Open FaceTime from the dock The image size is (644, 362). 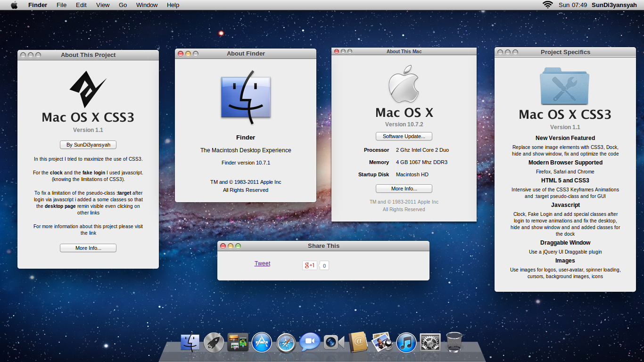click(x=334, y=342)
